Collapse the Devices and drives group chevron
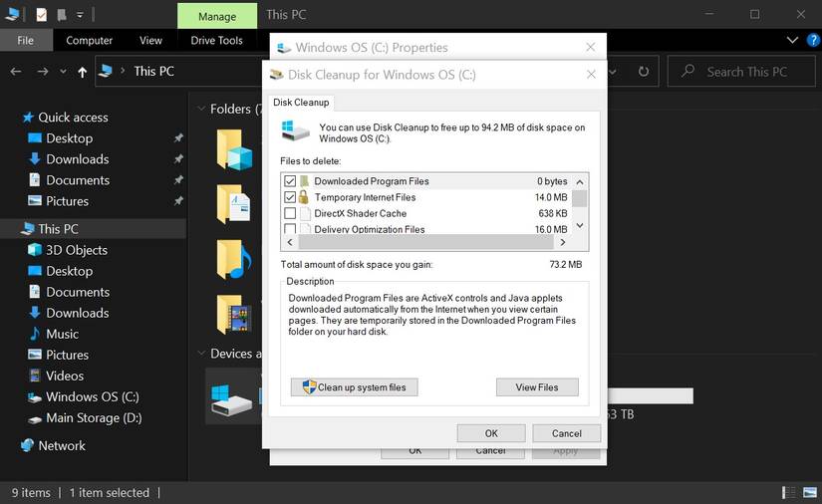 point(201,354)
